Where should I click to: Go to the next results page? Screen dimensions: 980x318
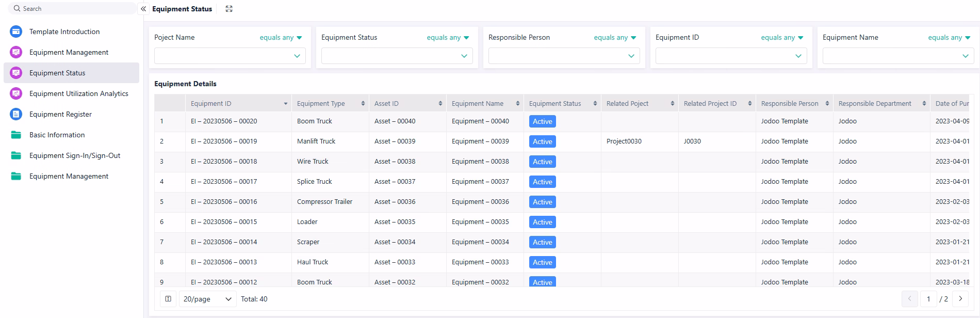click(960, 299)
